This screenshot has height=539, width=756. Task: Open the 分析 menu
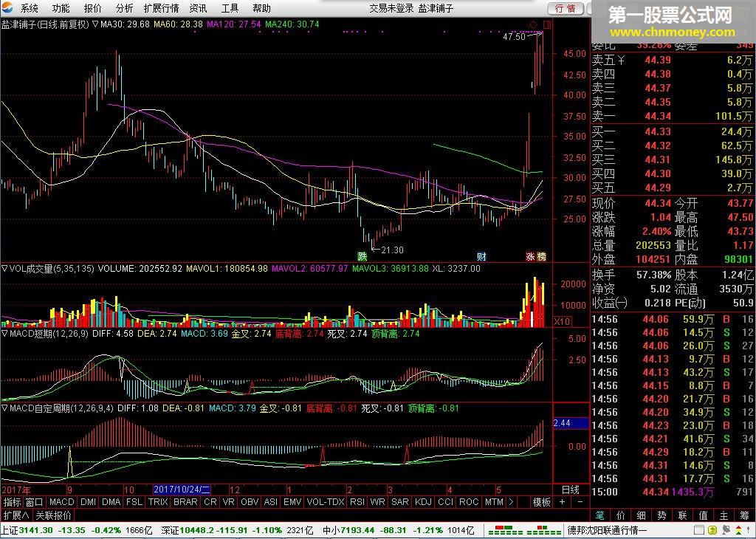[x=124, y=8]
